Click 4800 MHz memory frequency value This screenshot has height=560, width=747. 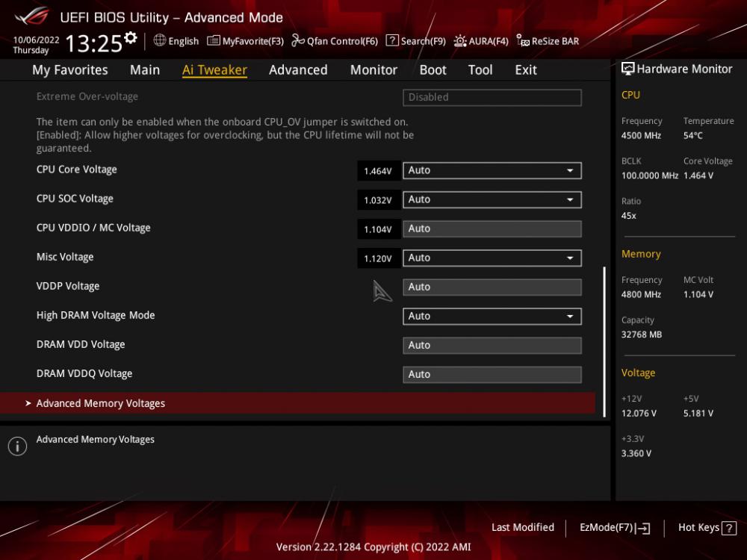641,295
